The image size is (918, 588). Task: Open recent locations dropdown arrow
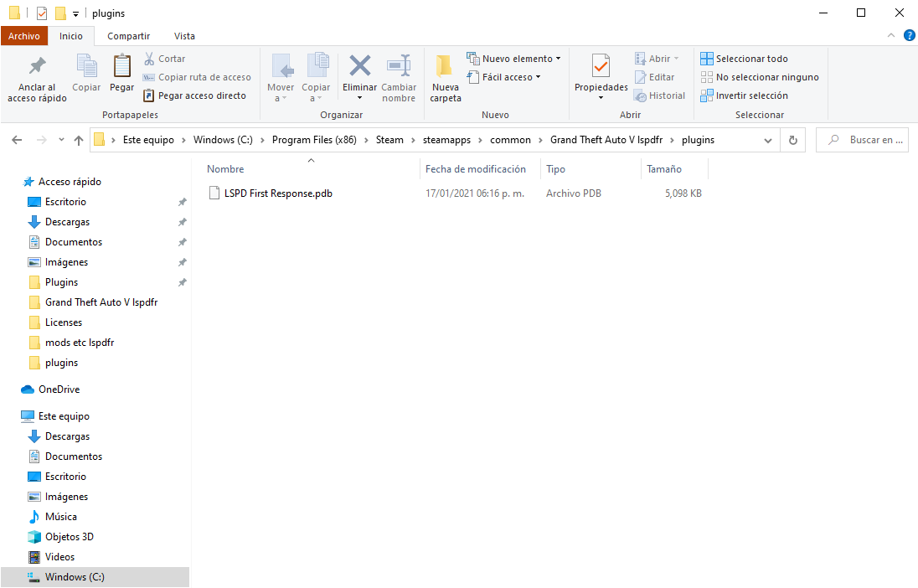[61, 140]
